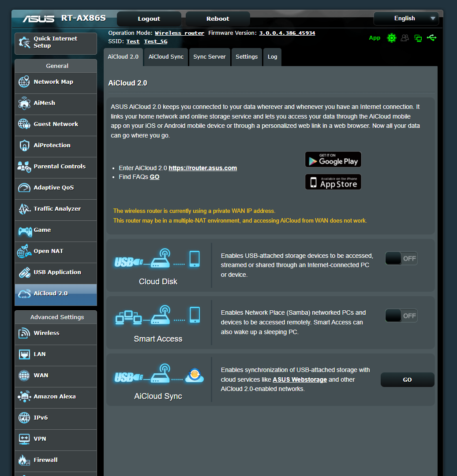Click the USB Application icon

point(24,272)
